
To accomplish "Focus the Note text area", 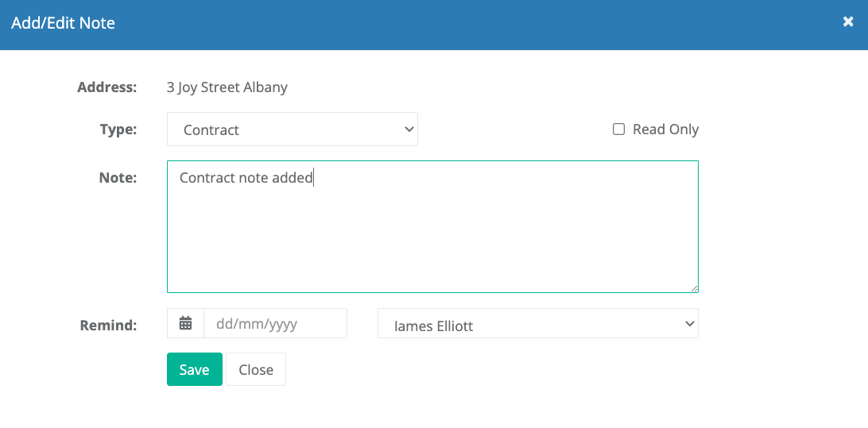I will tap(432, 227).
